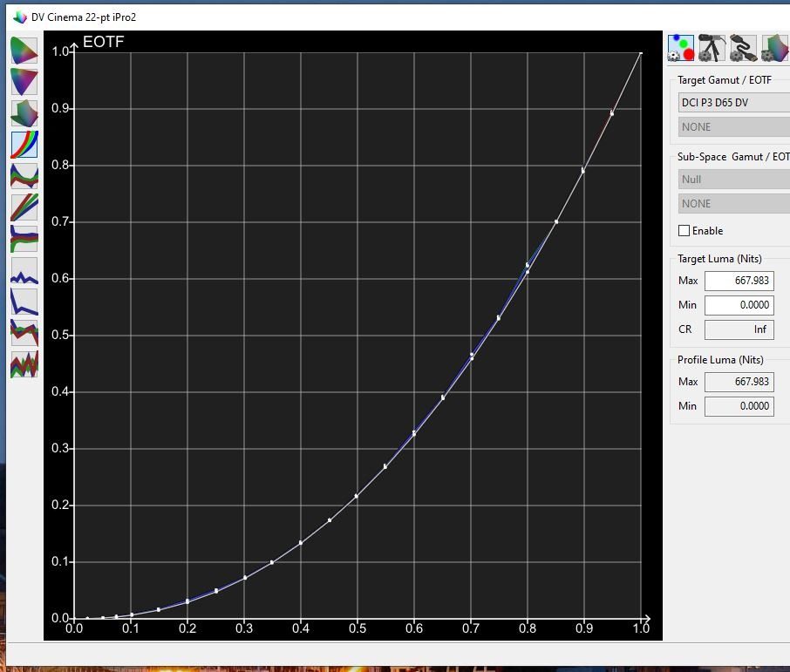
Task: Open the probe tripod settings icon
Action: click(x=712, y=48)
